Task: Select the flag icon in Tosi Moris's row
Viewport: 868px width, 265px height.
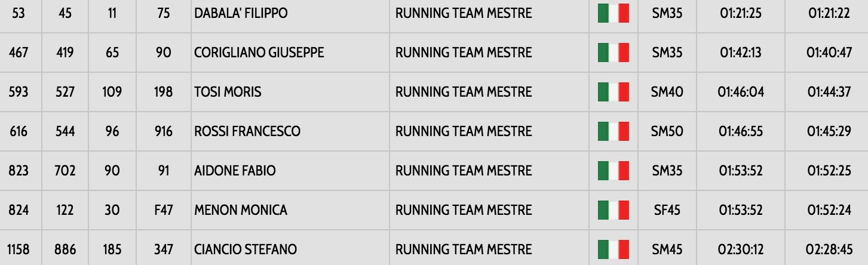Action: (x=614, y=92)
